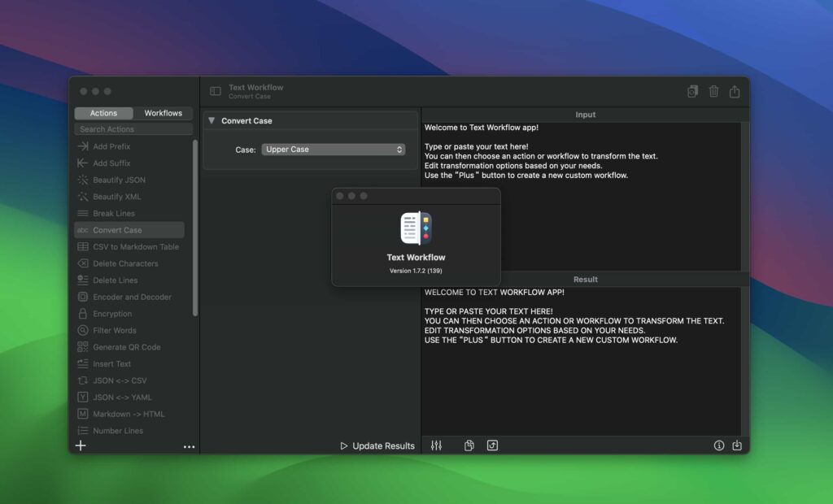
Task: Open the Case dropdown showing Upper Case
Action: pyautogui.click(x=331, y=150)
